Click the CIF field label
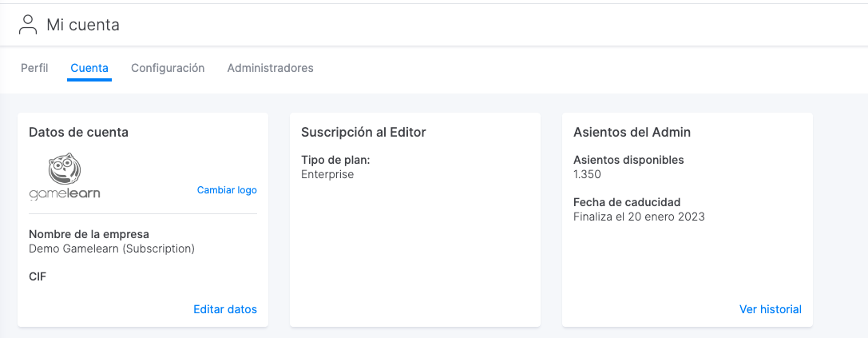This screenshot has width=868, height=338. click(x=38, y=276)
